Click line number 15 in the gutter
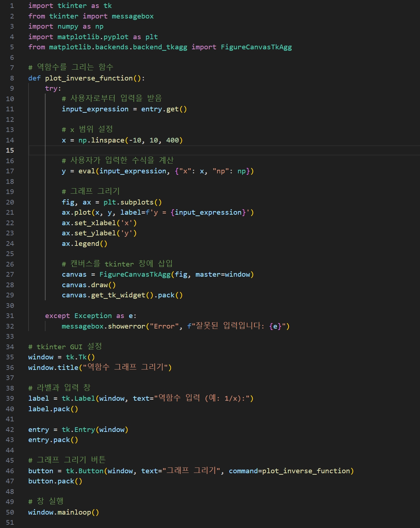The width and height of the screenshot is (420, 528). click(x=10, y=150)
